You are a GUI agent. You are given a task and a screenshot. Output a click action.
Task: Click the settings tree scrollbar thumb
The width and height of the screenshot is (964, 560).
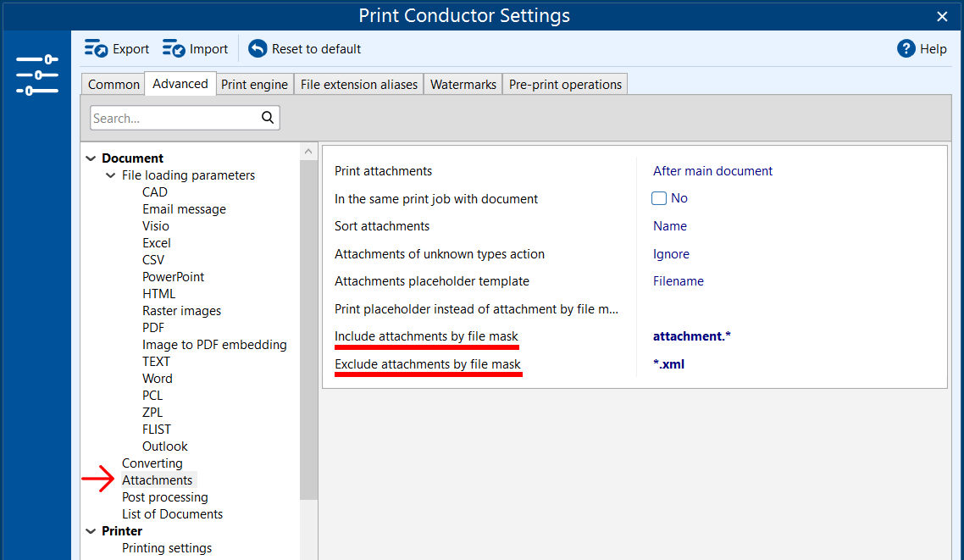pyautogui.click(x=308, y=330)
